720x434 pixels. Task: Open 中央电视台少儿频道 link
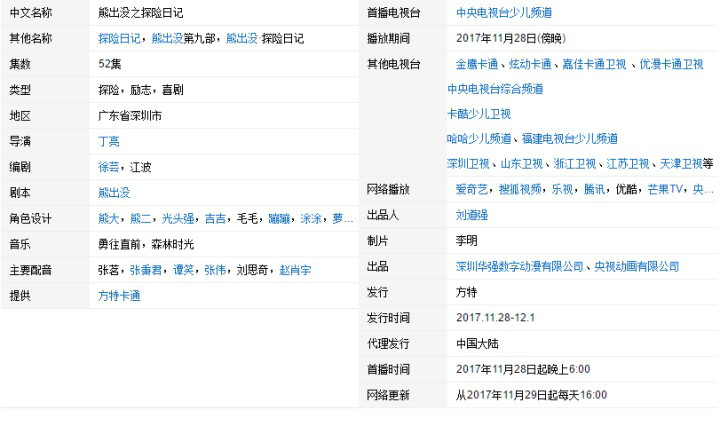pyautogui.click(x=504, y=13)
